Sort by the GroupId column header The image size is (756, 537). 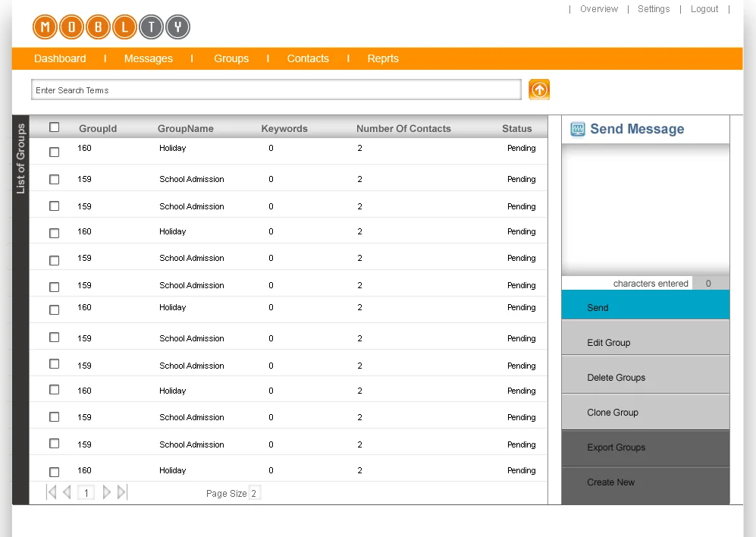tap(98, 128)
